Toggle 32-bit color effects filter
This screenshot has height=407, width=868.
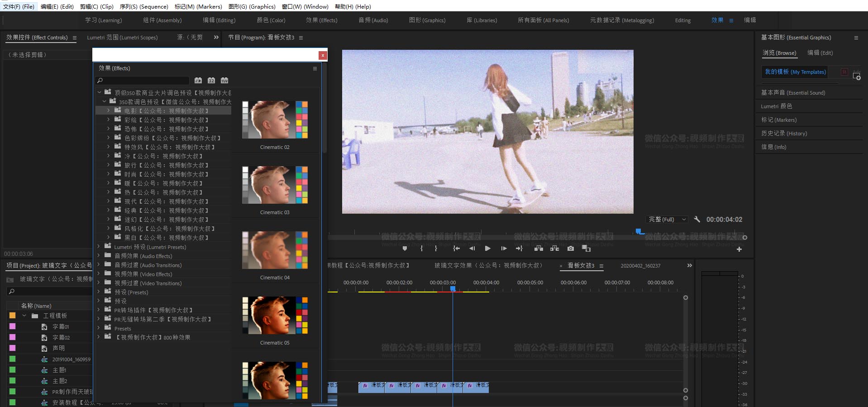(211, 81)
